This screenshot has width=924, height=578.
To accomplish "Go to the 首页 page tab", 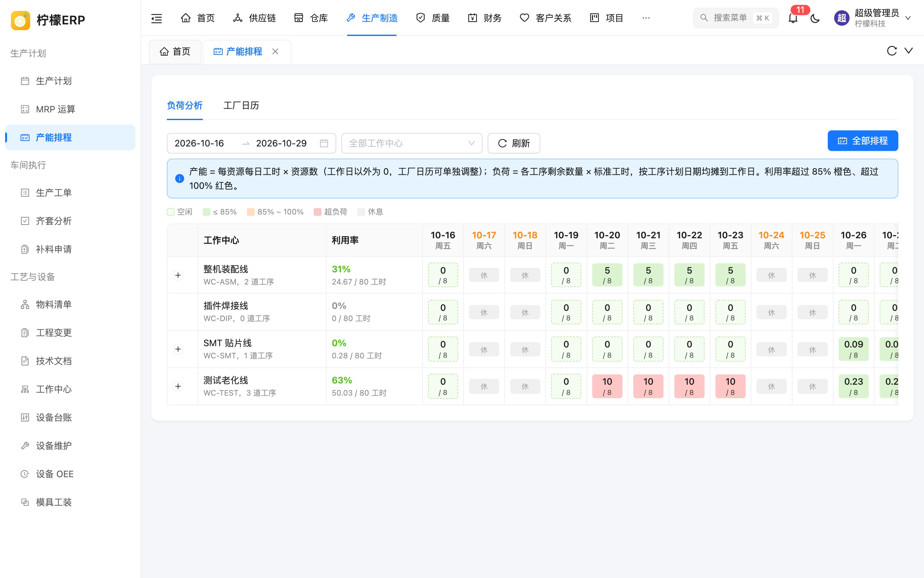I will pos(175,52).
